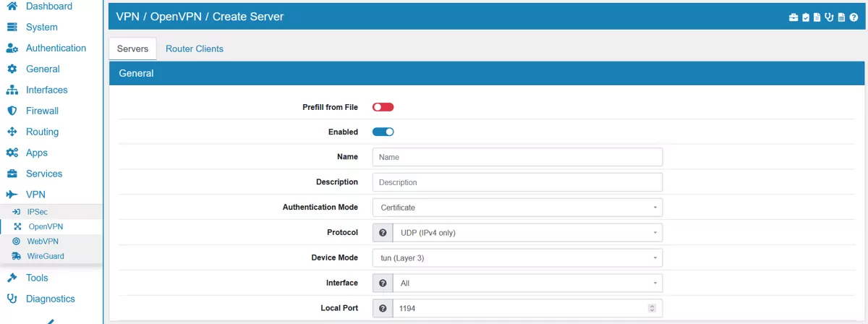
Task: Focus the Name input field
Action: [x=517, y=157]
